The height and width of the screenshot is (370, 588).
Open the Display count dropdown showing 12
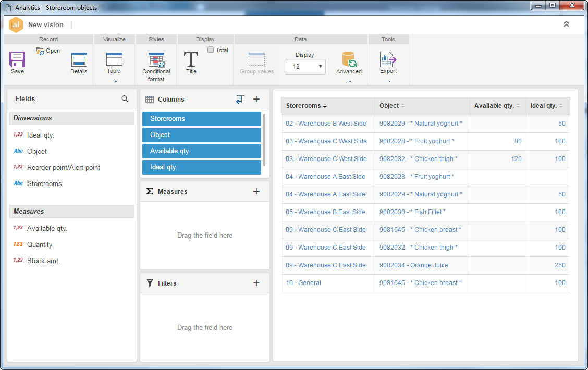305,67
